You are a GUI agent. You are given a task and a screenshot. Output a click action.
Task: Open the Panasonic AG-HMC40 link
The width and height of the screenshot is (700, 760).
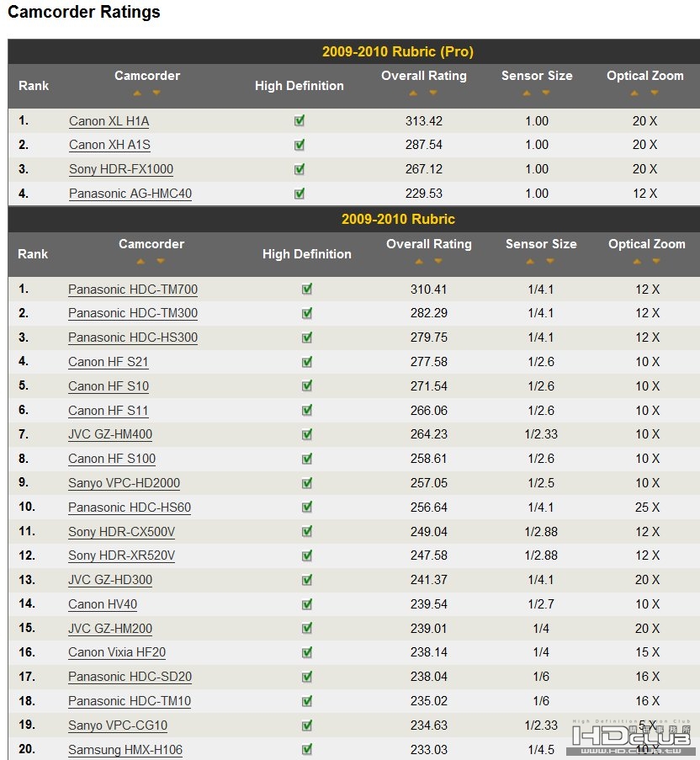[x=130, y=194]
